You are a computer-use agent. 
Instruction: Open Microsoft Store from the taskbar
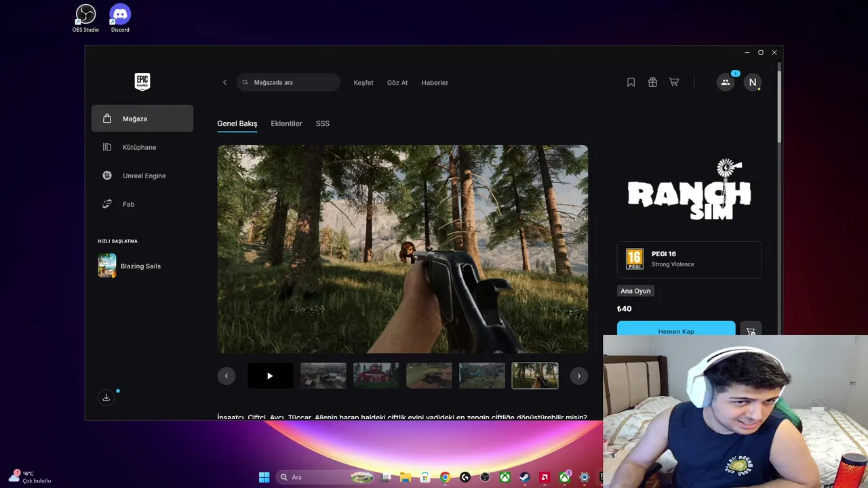click(425, 477)
